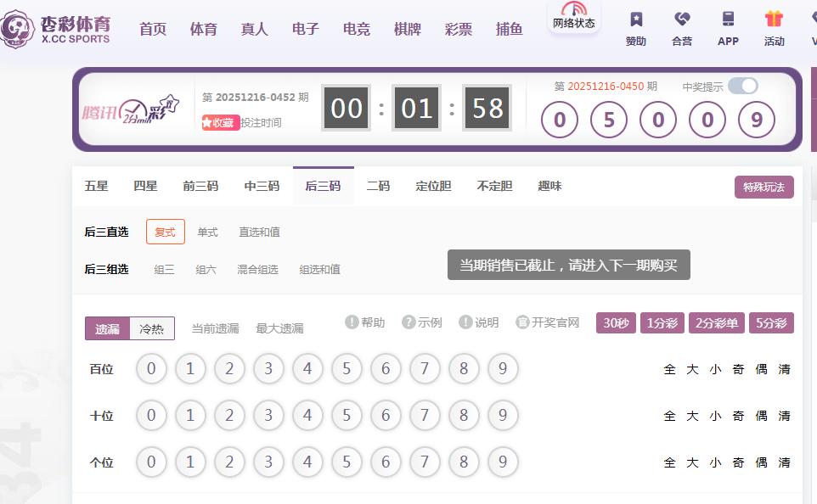Check the 网络状态 signal icon

574,8
